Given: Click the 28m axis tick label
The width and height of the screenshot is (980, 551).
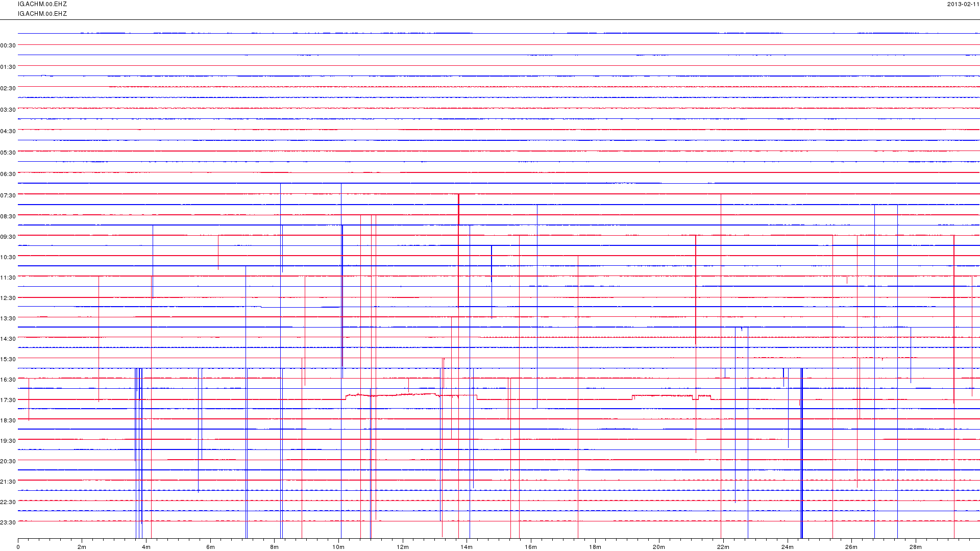Looking at the screenshot, I should tap(916, 547).
